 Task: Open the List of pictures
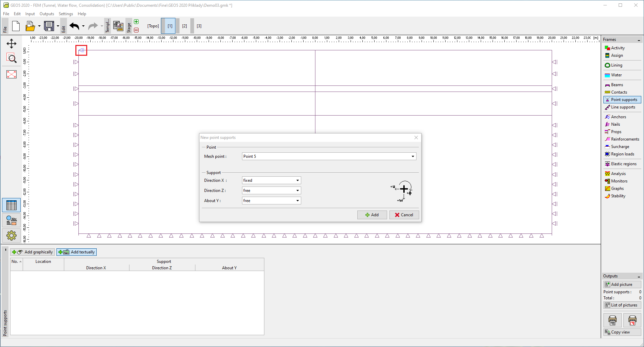click(622, 305)
